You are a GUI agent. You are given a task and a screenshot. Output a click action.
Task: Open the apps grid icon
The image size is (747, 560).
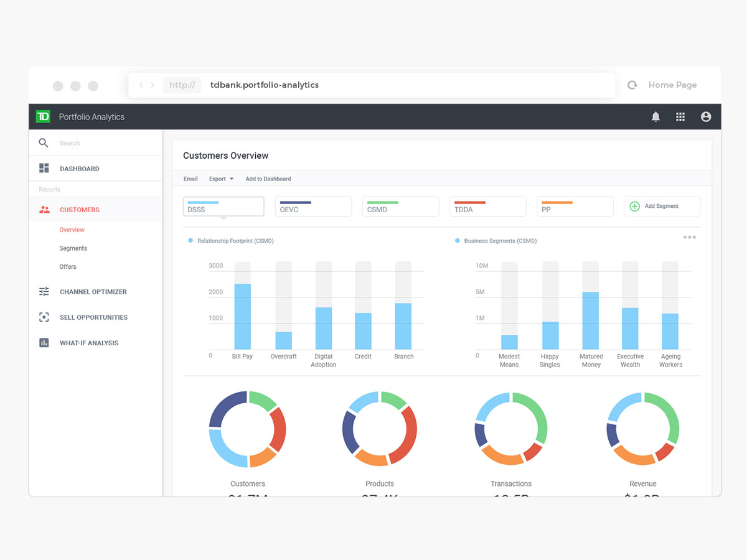[680, 117]
